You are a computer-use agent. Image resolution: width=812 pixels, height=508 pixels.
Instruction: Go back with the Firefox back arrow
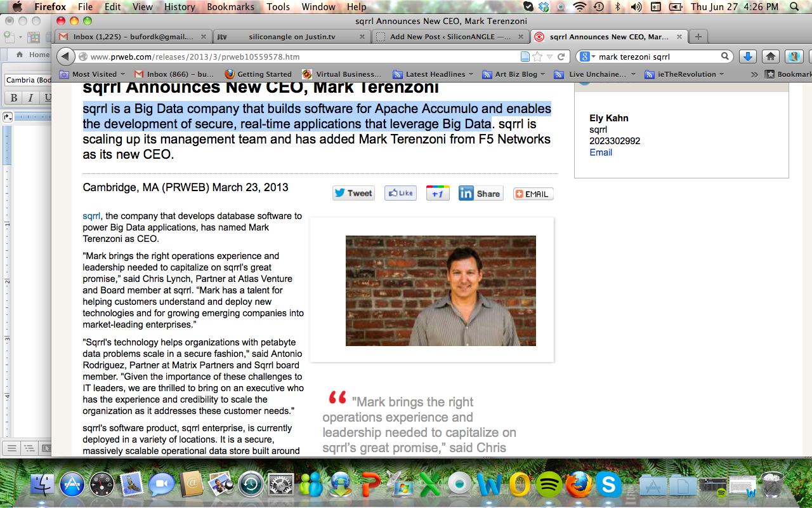point(65,57)
